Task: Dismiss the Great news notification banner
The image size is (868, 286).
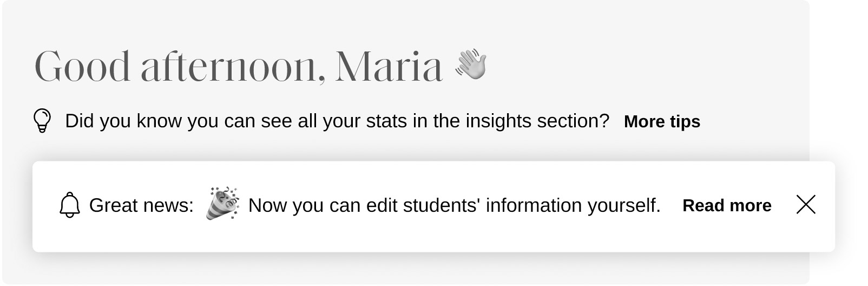Action: [806, 205]
